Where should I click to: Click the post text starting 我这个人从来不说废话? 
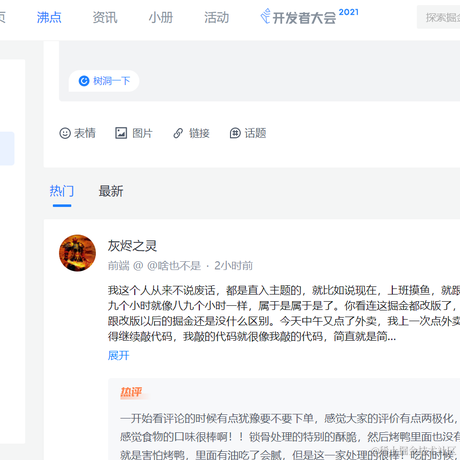tap(284, 313)
